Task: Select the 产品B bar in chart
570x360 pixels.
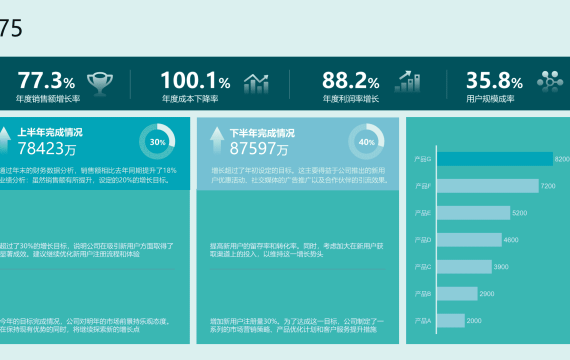Action: point(457,293)
